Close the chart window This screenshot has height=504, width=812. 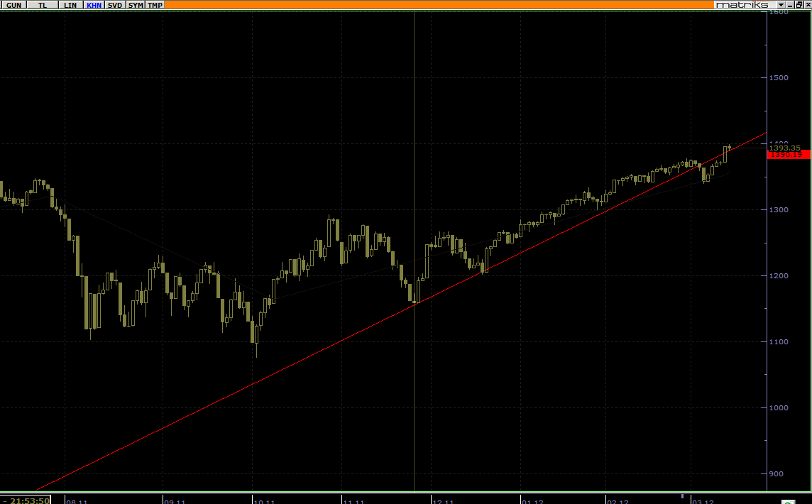[807, 5]
